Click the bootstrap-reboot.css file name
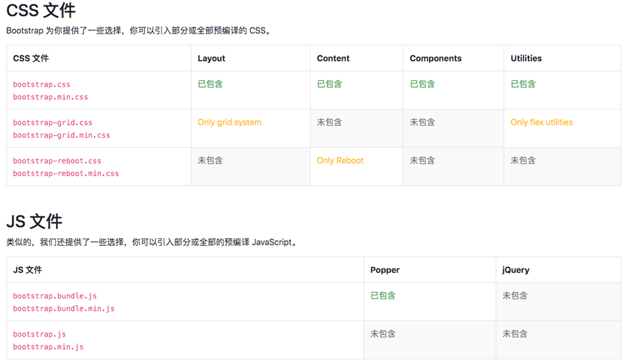Viewport: 629px width, 364px height. 57,161
